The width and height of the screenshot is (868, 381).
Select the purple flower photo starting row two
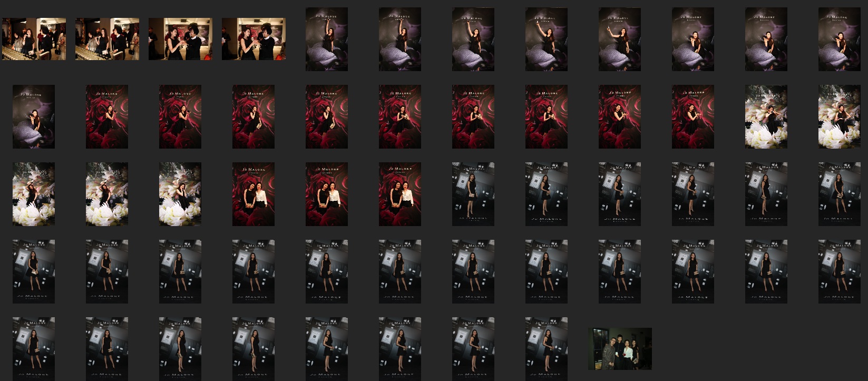(x=34, y=116)
